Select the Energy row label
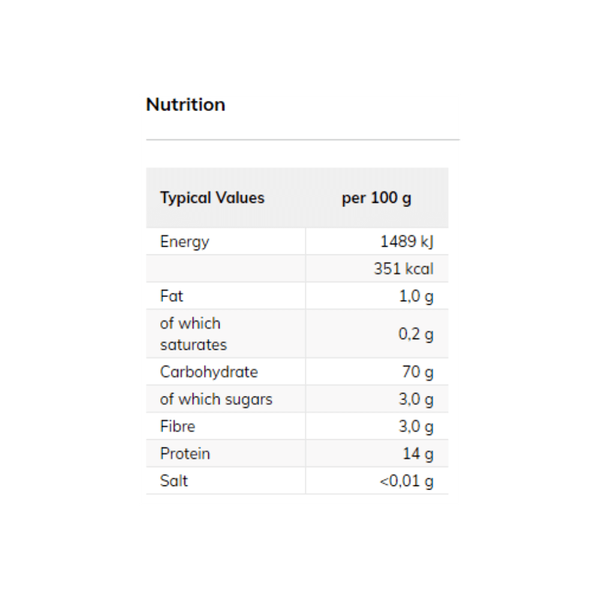Screen dimensions: 600x600 pos(185,242)
